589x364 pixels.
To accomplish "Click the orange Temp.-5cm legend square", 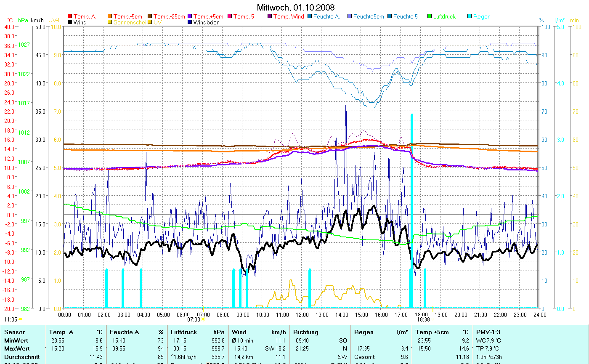I will pos(110,17).
